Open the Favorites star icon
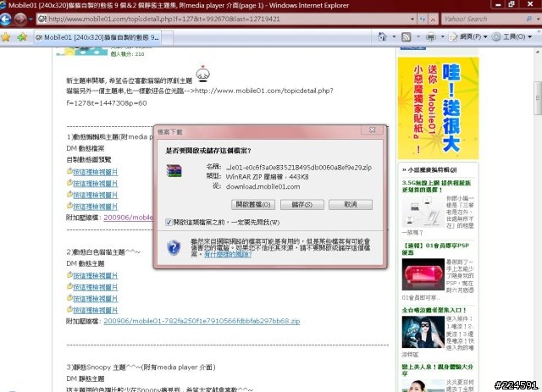 click(x=6, y=36)
